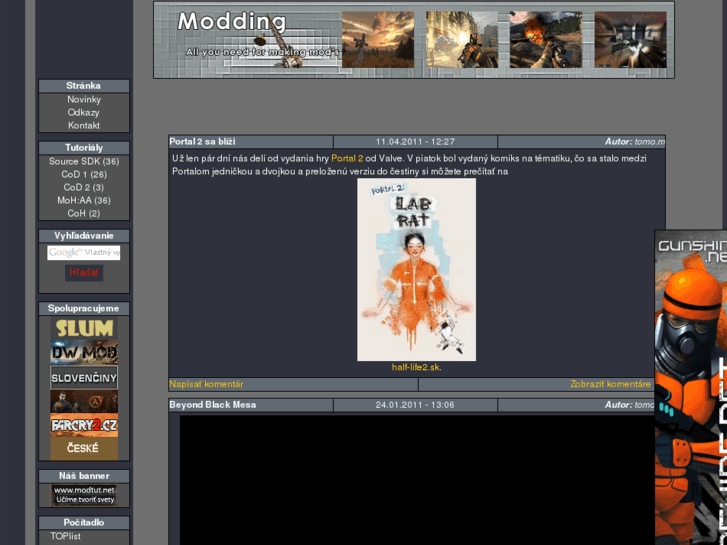
Task: Click the 24.01.2011 - 13:06 date text
Action: [415, 405]
